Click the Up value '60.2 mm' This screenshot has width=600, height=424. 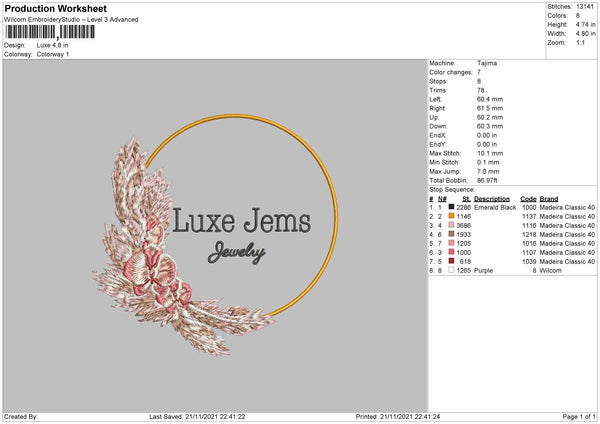490,117
